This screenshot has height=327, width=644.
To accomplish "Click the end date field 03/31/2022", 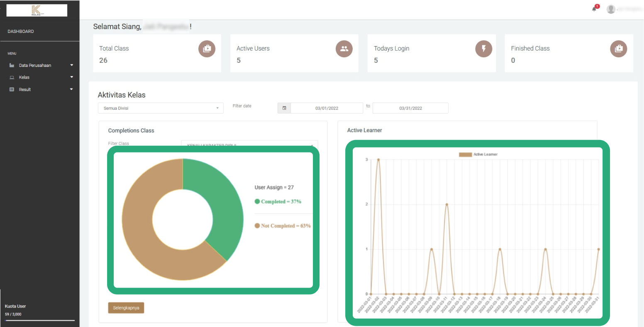I will 410,108.
